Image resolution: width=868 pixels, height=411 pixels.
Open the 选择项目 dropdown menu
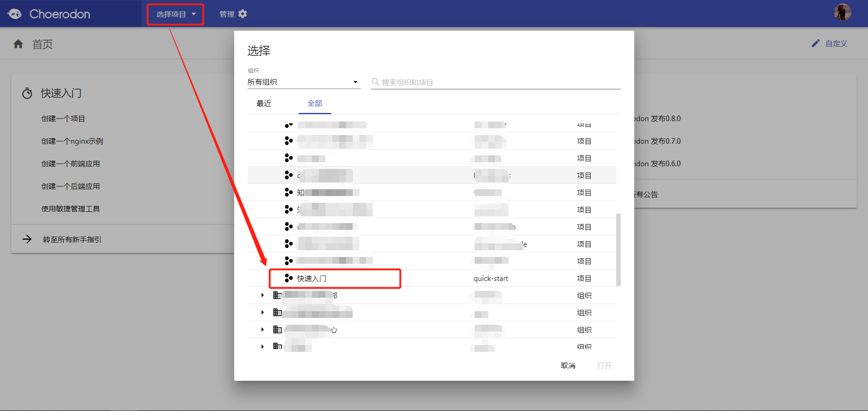[175, 14]
